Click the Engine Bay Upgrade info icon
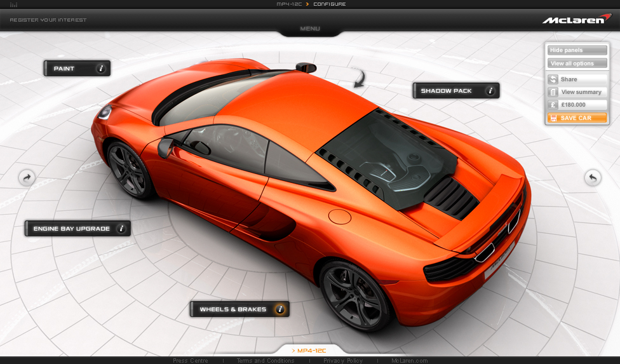This screenshot has height=364, width=620. point(122,229)
